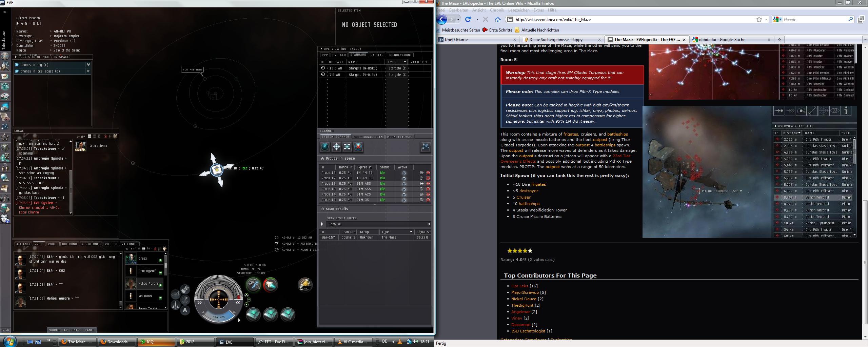This screenshot has height=347, width=868.
Task: Expand the Overview (Not Saved) header arrow
Action: pos(321,49)
